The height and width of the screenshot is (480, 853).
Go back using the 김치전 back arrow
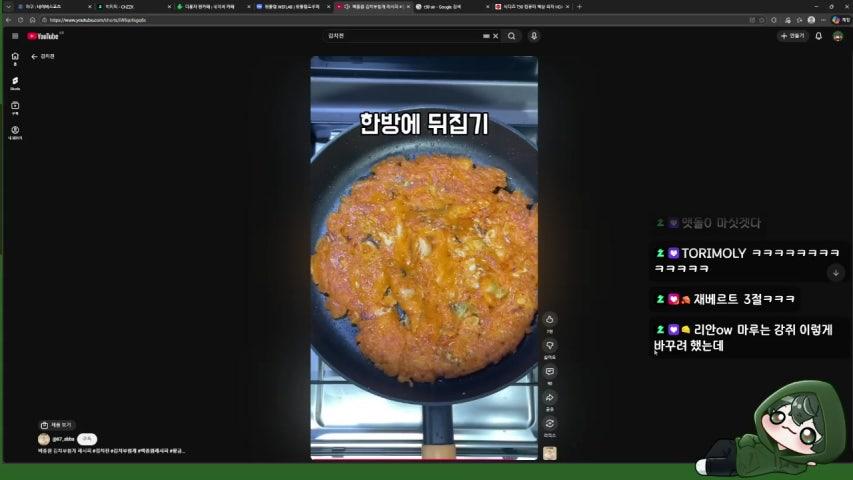pos(34,57)
